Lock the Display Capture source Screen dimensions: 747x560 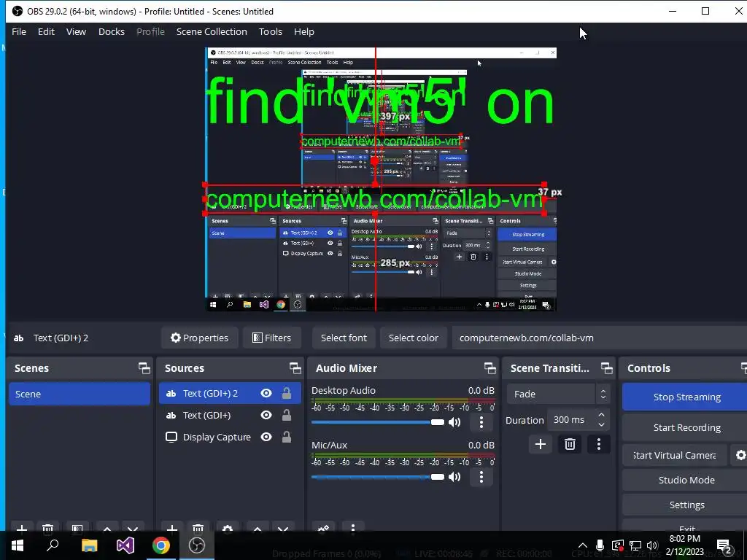[x=286, y=437]
